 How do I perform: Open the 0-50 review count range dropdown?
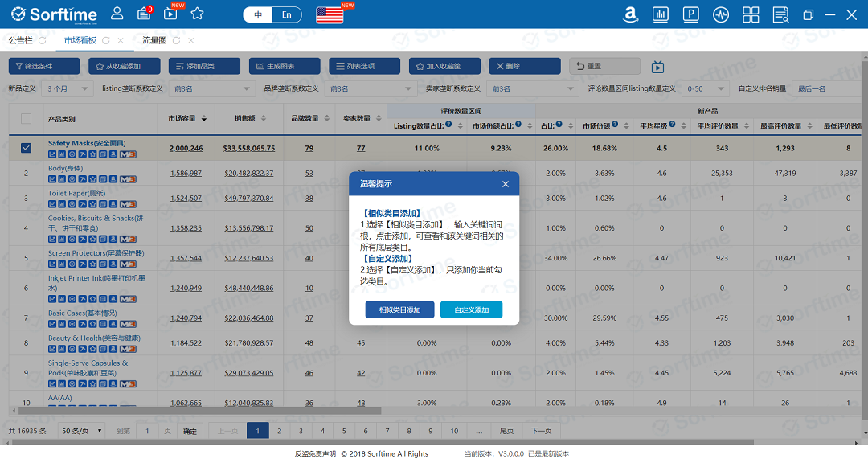coord(704,88)
